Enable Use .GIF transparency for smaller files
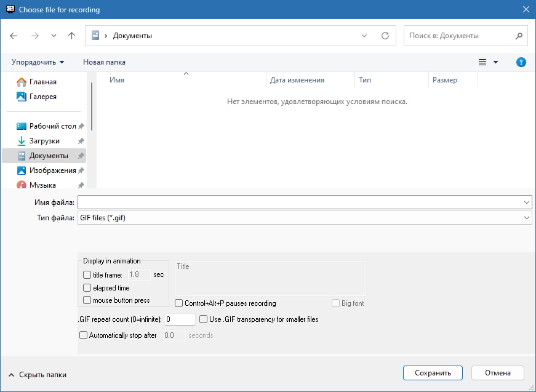The image size is (536, 392). [203, 319]
